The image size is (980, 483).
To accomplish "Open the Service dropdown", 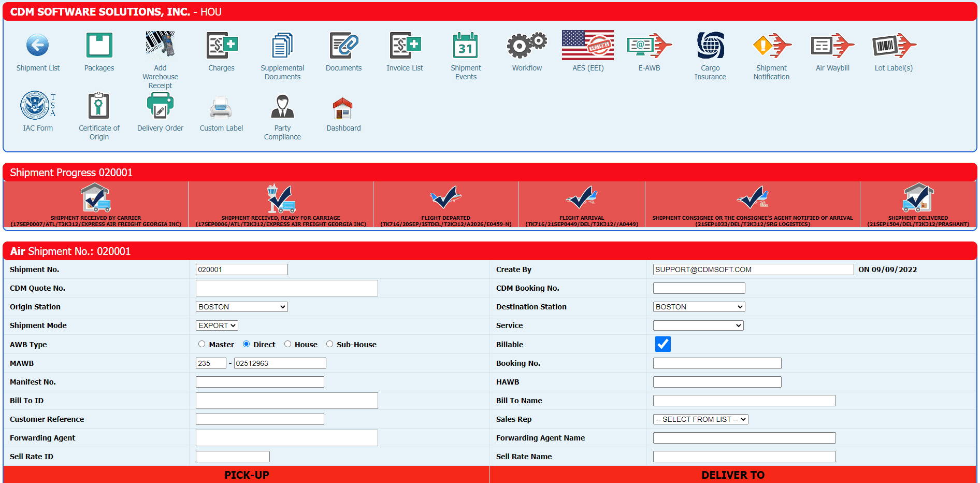I will click(698, 325).
